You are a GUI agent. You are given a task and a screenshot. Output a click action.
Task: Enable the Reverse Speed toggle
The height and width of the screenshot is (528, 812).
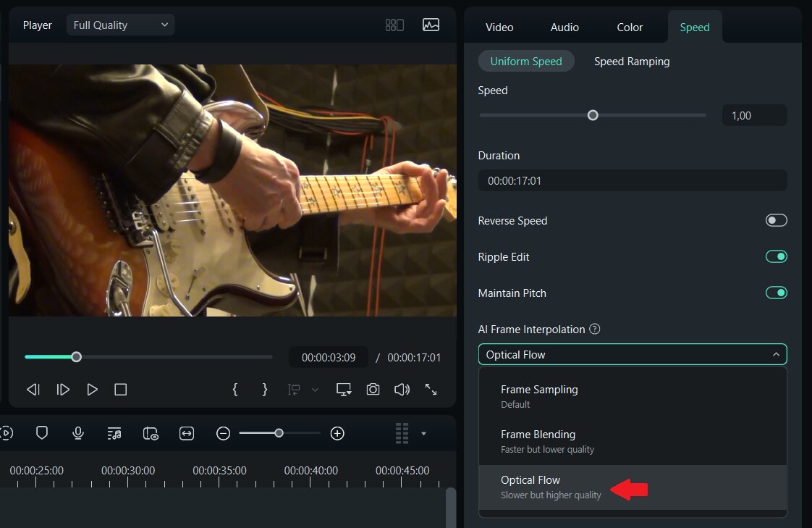pyautogui.click(x=777, y=220)
